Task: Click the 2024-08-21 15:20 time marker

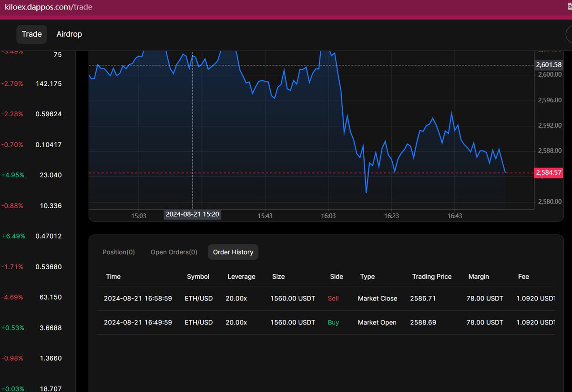Action: click(193, 214)
